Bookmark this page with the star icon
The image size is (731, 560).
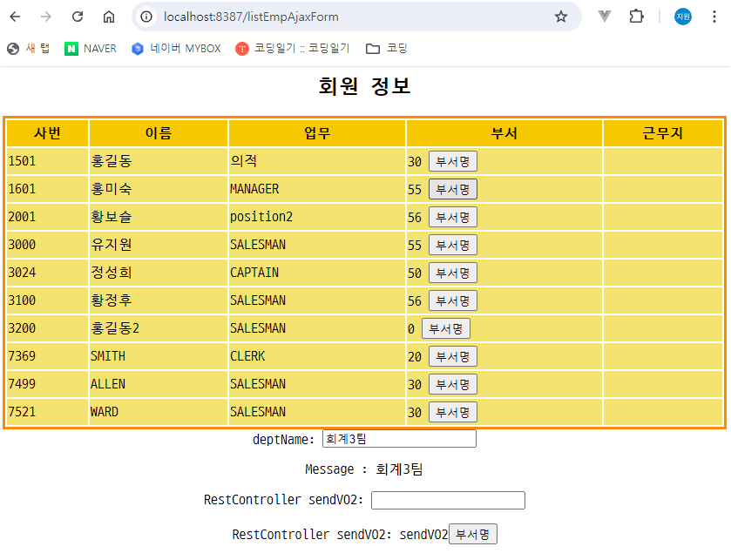click(561, 17)
